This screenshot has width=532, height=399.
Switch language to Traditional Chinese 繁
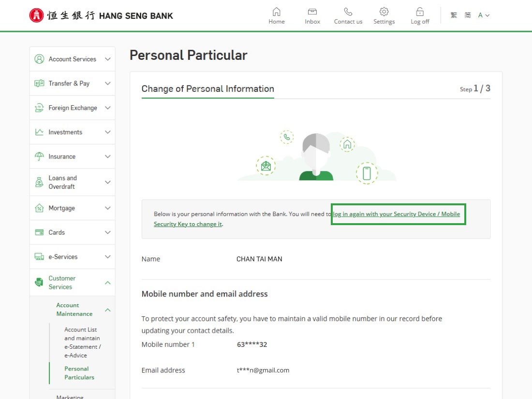pyautogui.click(x=454, y=15)
